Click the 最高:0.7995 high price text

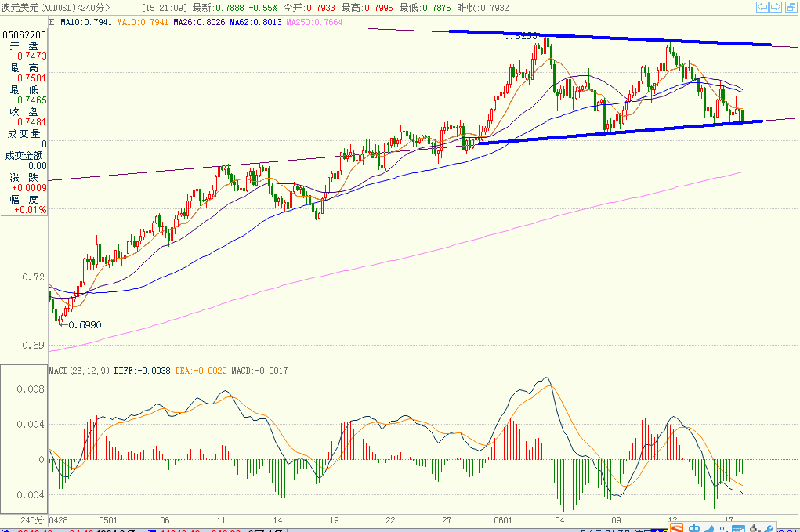pyautogui.click(x=367, y=8)
